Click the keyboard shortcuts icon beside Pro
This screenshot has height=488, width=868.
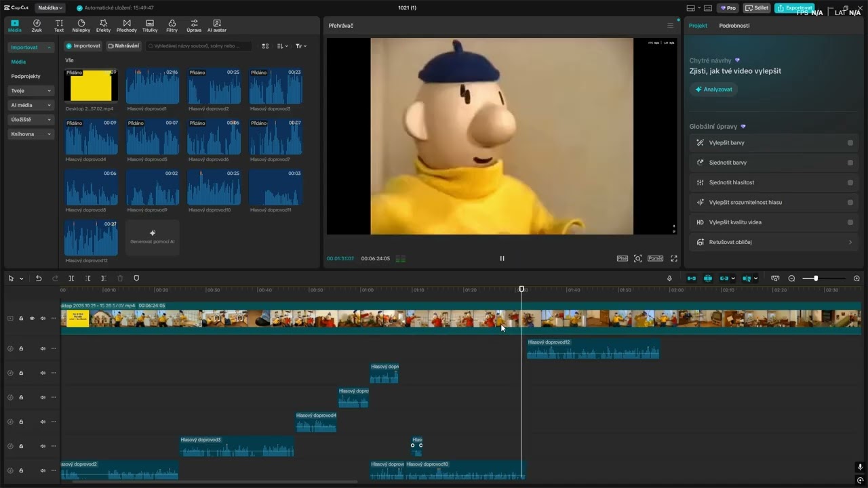coord(708,8)
